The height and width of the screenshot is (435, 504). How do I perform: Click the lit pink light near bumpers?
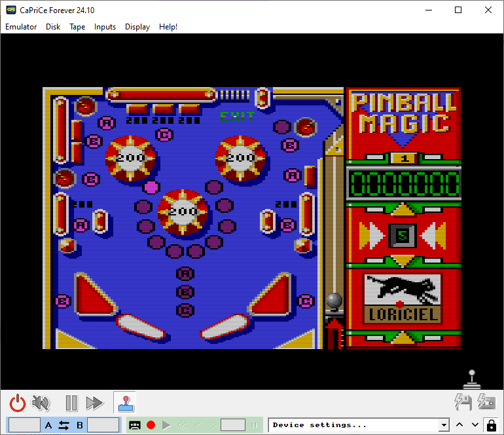coord(151,187)
